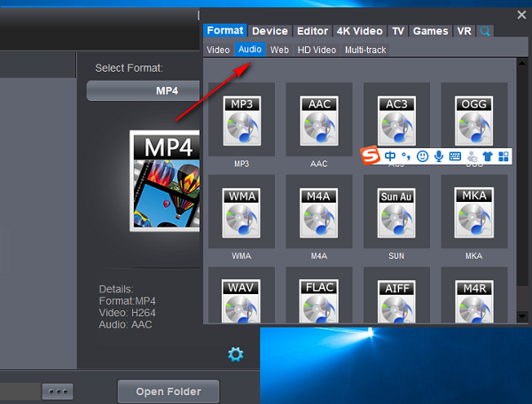
Task: Click the Format:MP4 details line
Action: tap(127, 301)
